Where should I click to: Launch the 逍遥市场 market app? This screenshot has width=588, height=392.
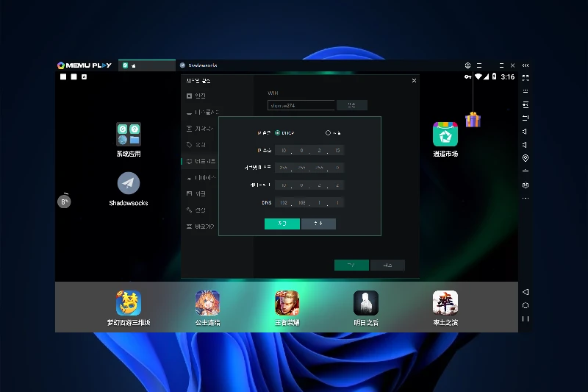click(x=445, y=134)
